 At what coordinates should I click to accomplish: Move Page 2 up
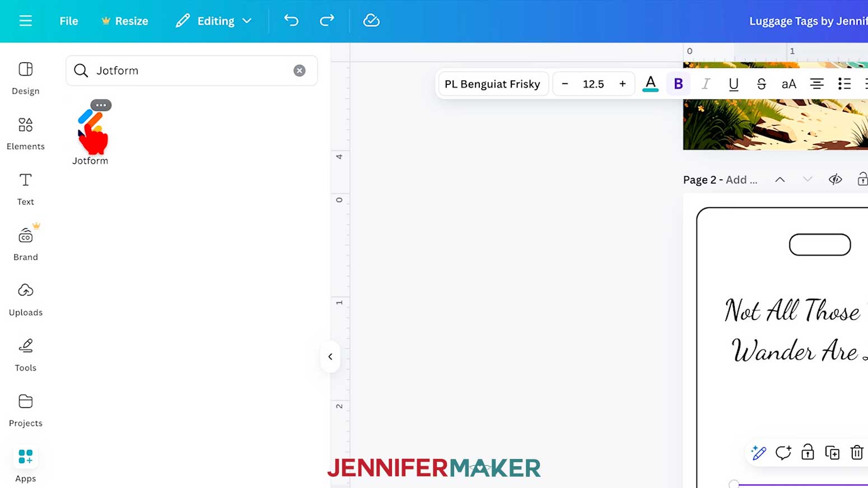pos(780,180)
